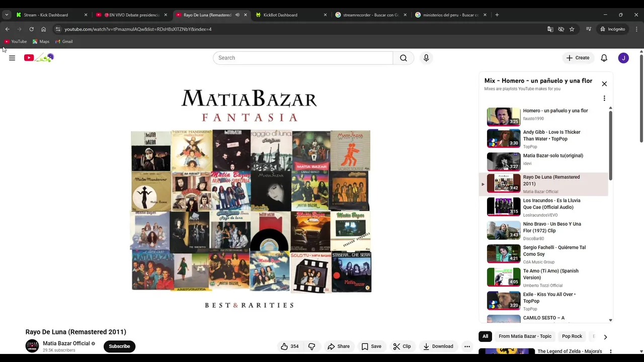Open the tab search dropdown arrow
The image size is (644, 362).
[7, 15]
